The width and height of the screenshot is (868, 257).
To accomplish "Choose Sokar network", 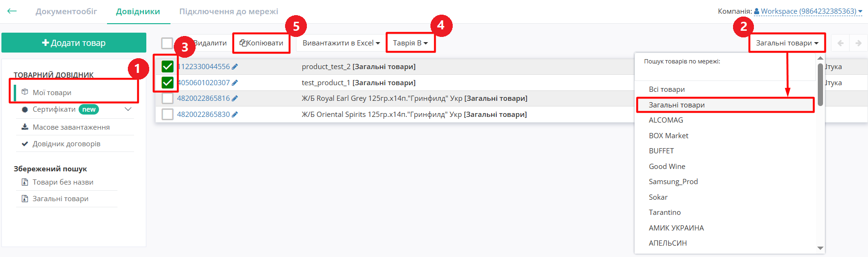I will coord(658,197).
